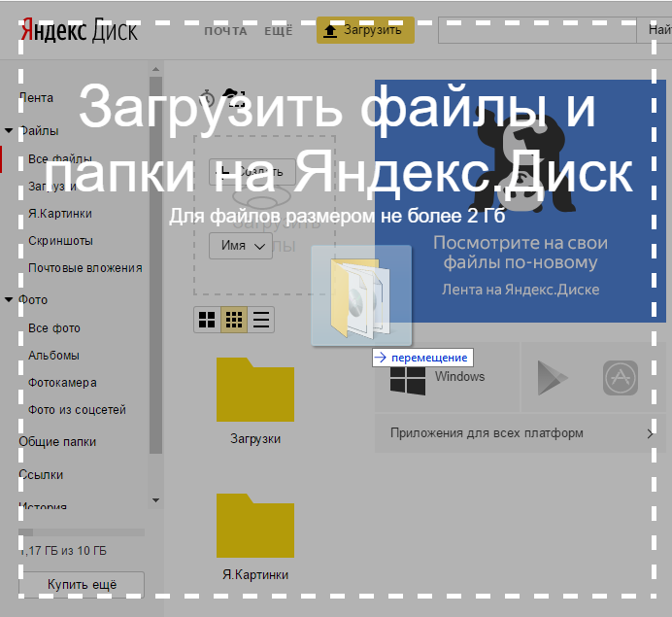
Task: Switch to list view
Action: pos(261,320)
